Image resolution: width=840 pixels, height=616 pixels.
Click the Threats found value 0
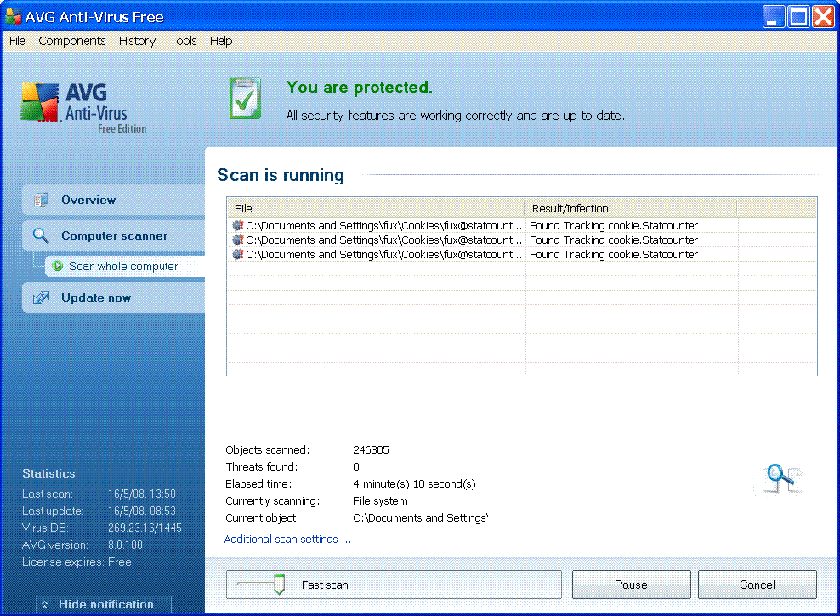click(356, 466)
